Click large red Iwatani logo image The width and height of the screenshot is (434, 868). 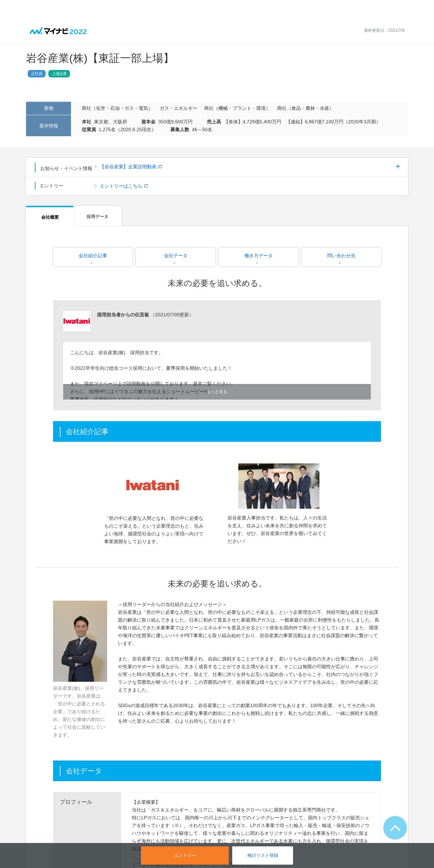tap(152, 485)
